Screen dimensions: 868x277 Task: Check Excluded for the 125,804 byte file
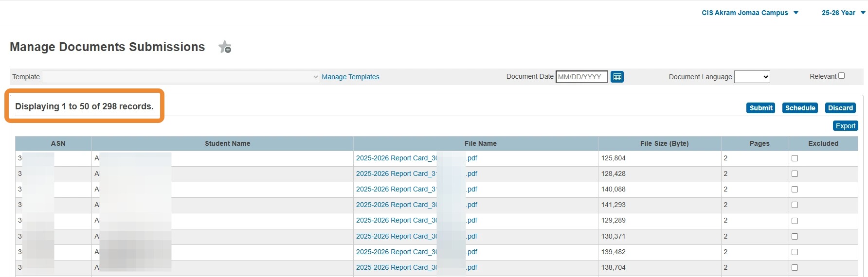click(x=795, y=158)
